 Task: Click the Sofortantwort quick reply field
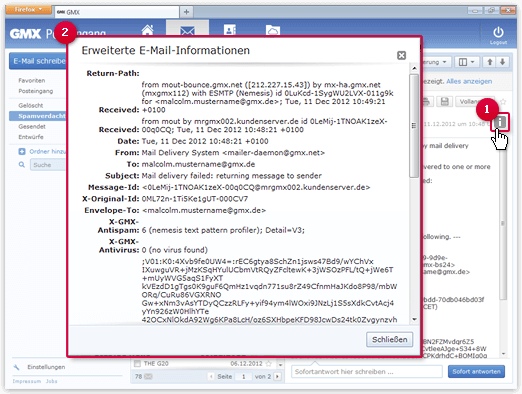[367, 371]
